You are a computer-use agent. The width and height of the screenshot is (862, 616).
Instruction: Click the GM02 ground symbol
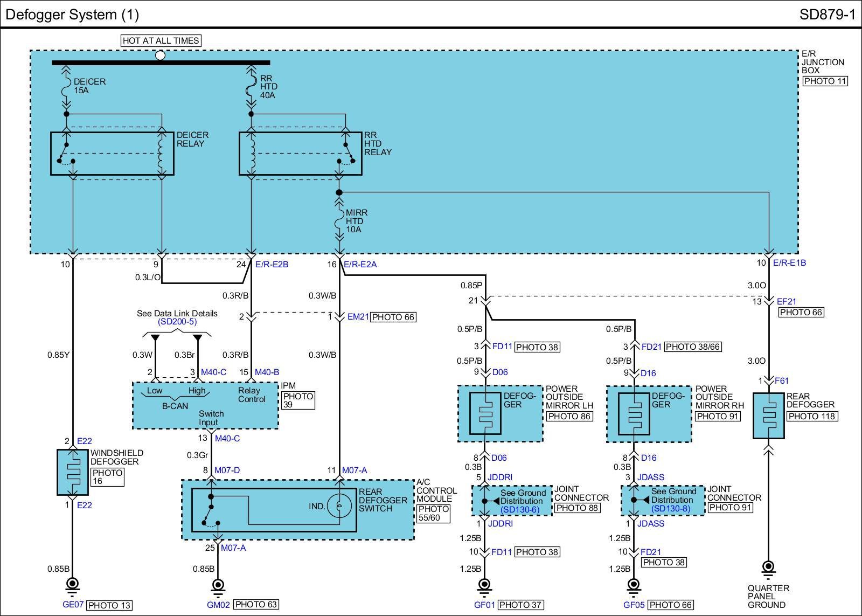pyautogui.click(x=218, y=585)
